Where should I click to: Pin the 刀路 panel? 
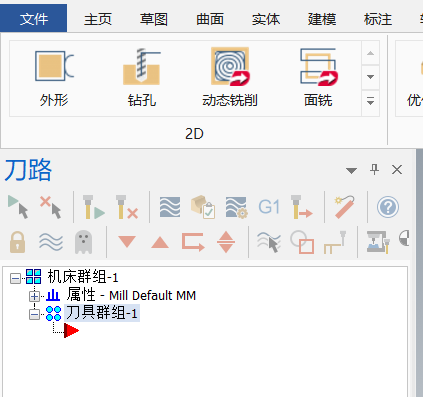(x=374, y=170)
